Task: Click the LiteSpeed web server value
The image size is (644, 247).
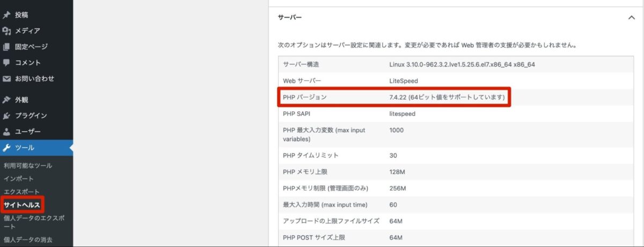Action: (404, 81)
